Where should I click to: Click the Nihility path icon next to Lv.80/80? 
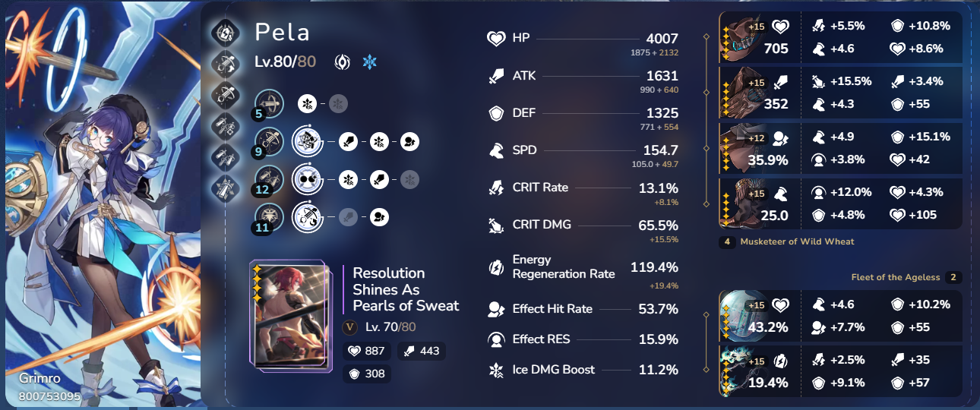pyautogui.click(x=343, y=62)
